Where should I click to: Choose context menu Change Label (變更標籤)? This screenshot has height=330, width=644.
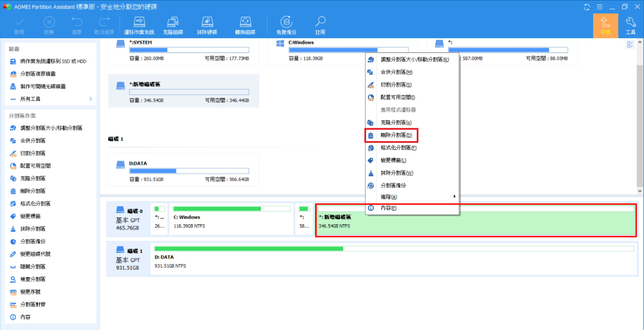coord(412,160)
